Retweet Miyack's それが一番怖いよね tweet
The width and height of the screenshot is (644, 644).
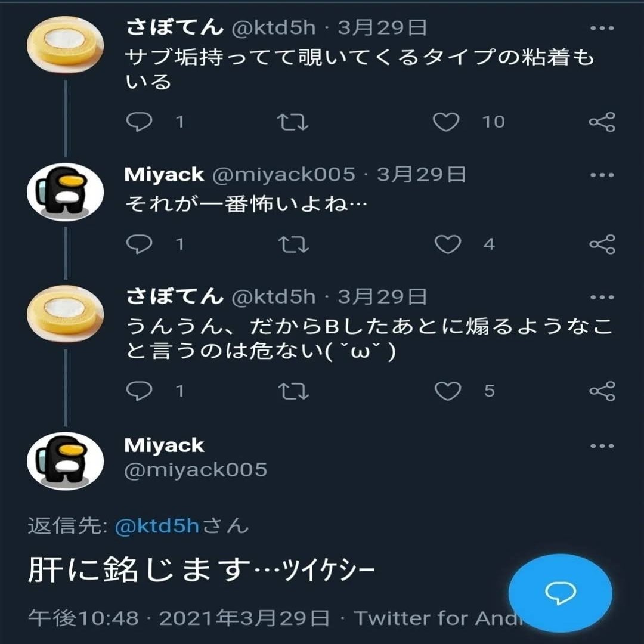(293, 244)
